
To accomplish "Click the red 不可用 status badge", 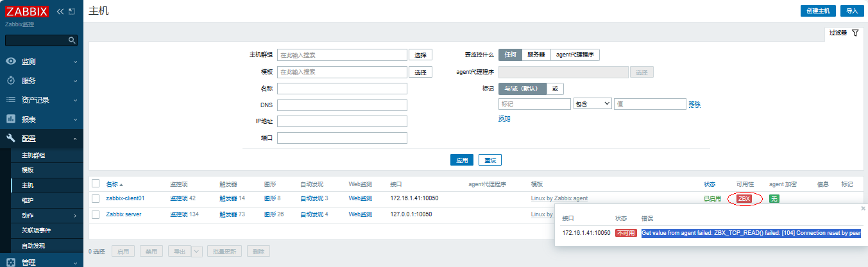I will (625, 233).
